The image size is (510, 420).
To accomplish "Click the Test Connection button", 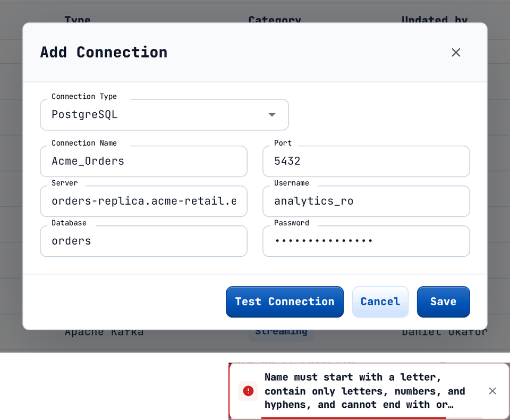I will [x=285, y=302].
